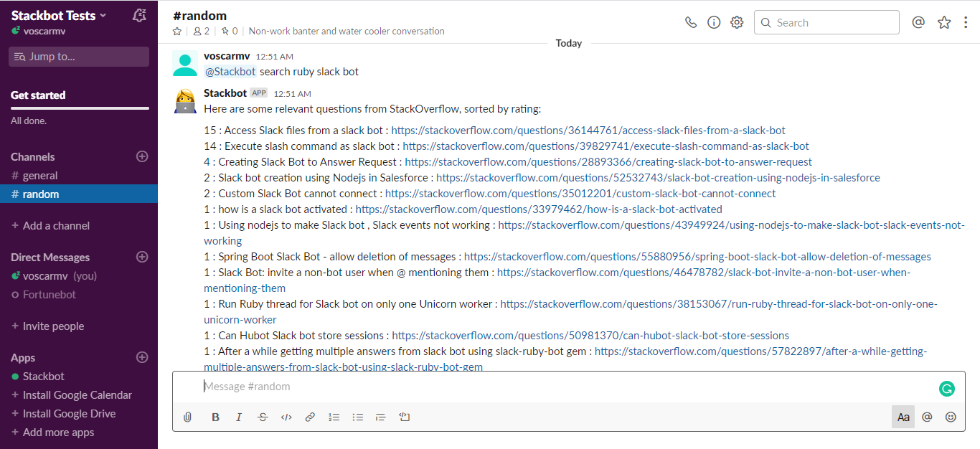Click Add more apps
980x449 pixels.
[x=53, y=433]
